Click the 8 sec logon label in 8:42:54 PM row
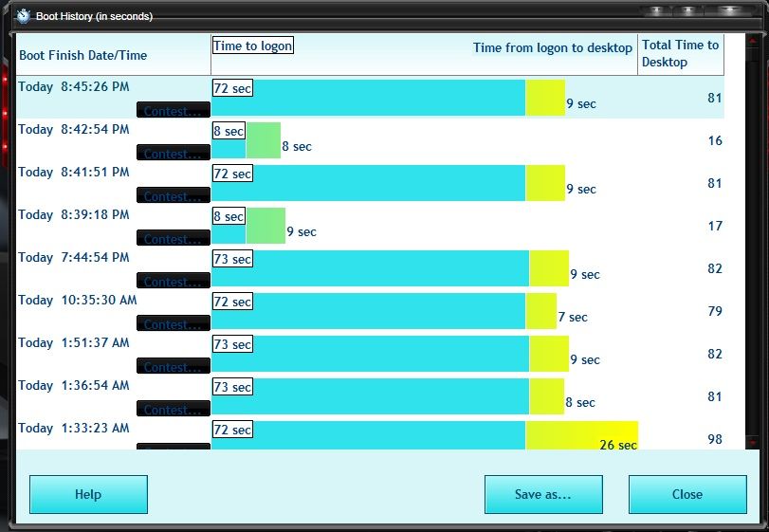 pos(229,131)
